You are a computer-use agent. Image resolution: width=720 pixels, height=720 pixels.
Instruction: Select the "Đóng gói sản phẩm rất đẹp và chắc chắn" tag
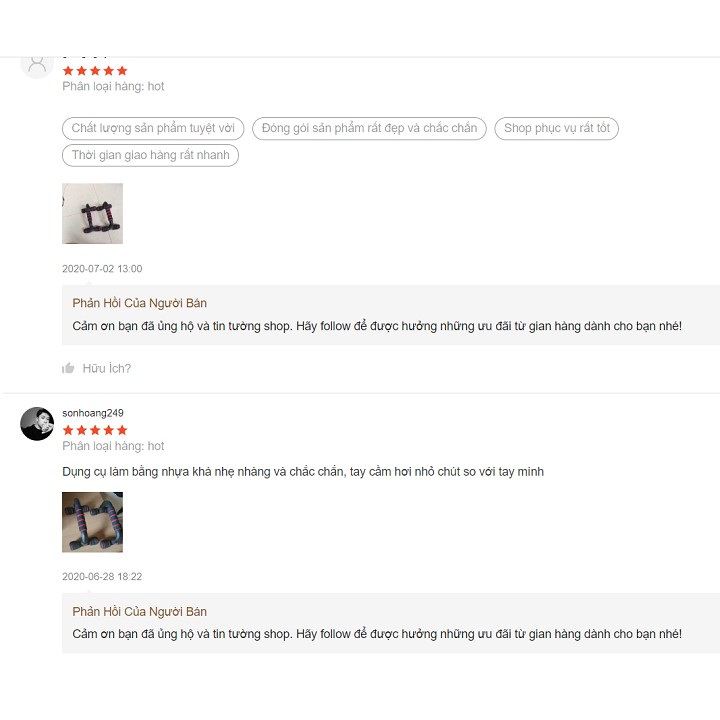click(x=369, y=128)
